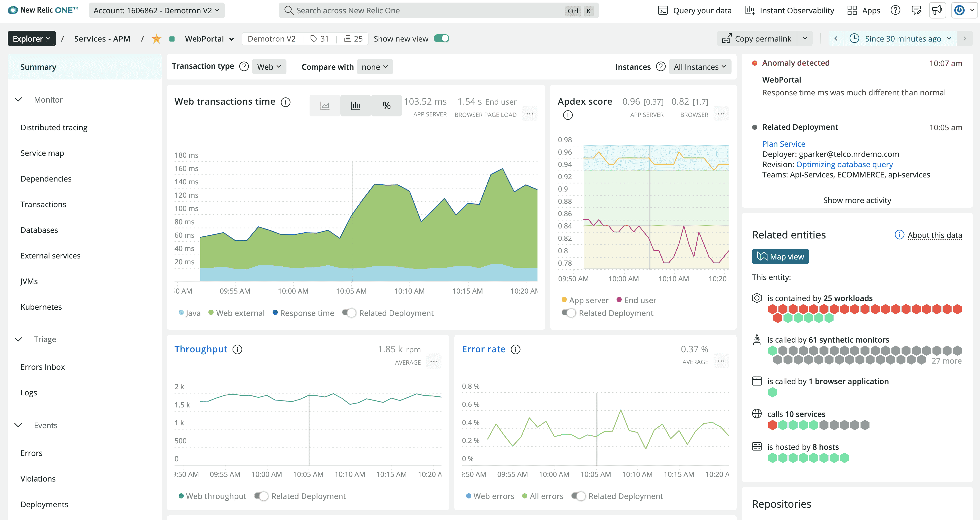Click the Map view button under Related entities
The height and width of the screenshot is (520, 980).
point(780,256)
